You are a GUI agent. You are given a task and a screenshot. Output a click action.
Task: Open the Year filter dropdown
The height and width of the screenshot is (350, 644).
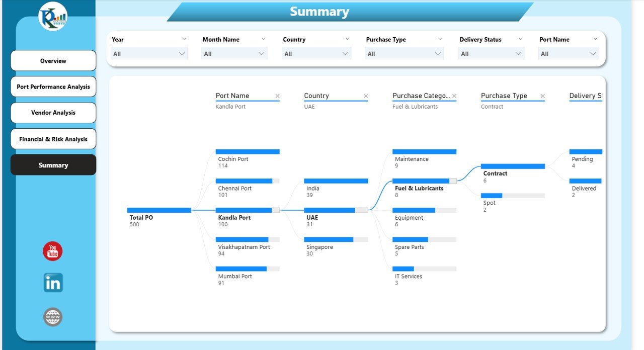pos(149,53)
